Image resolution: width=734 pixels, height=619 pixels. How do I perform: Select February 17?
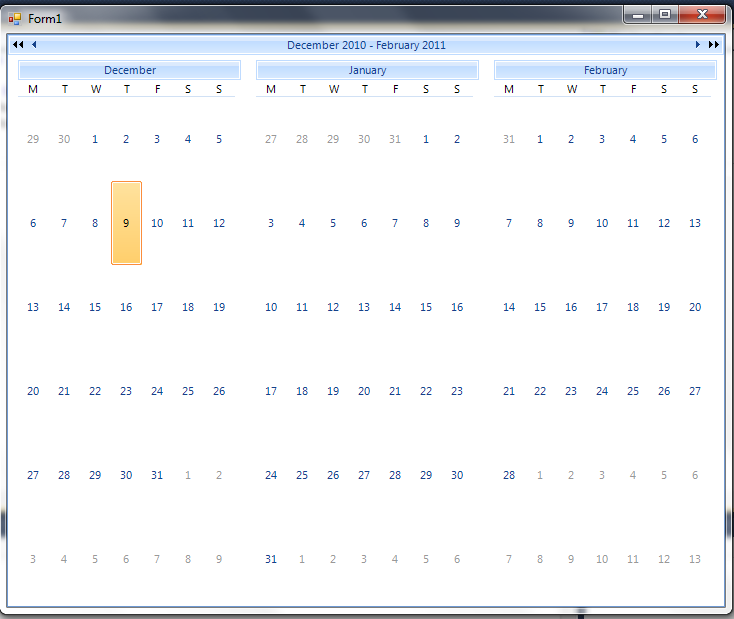click(x=602, y=307)
